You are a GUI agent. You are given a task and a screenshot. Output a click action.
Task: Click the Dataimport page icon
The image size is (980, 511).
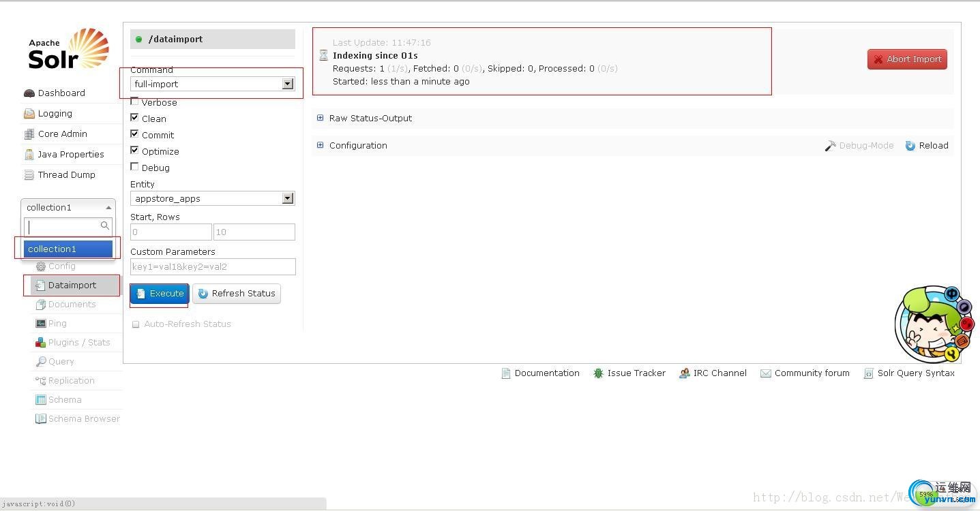(x=41, y=285)
